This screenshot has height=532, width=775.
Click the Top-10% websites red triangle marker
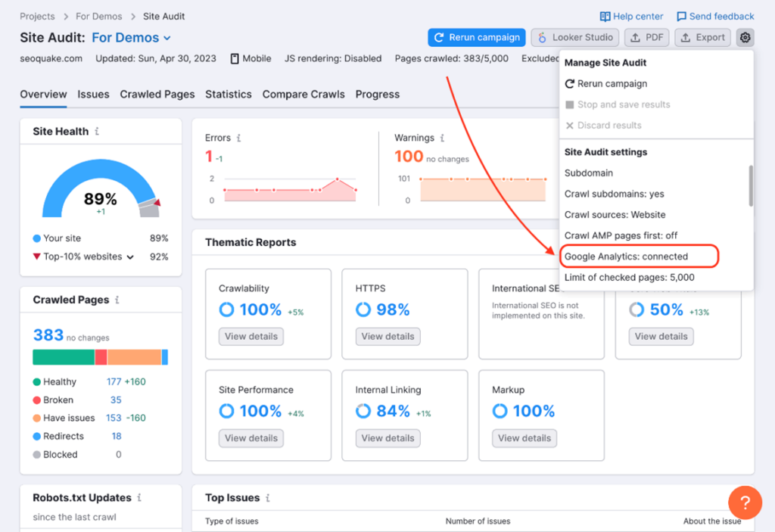pyautogui.click(x=36, y=257)
